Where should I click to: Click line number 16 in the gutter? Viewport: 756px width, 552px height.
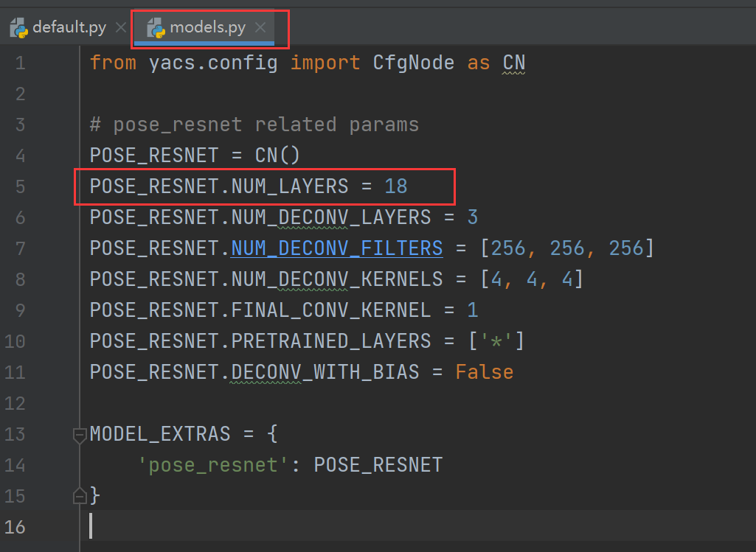click(15, 527)
